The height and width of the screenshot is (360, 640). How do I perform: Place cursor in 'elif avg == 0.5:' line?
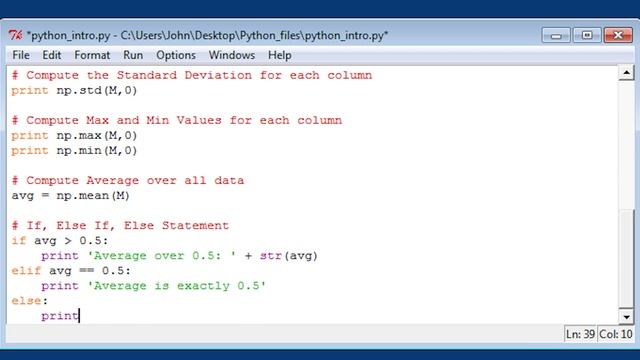click(71, 271)
